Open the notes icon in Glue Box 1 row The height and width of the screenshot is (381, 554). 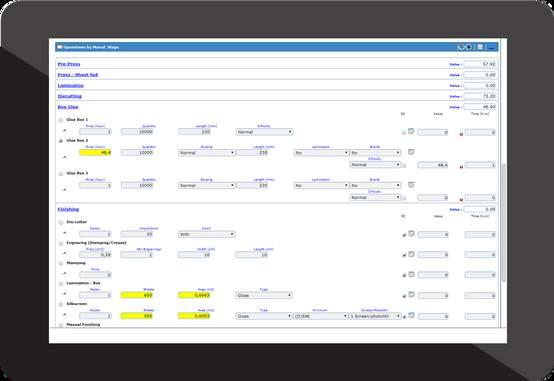coord(411,131)
